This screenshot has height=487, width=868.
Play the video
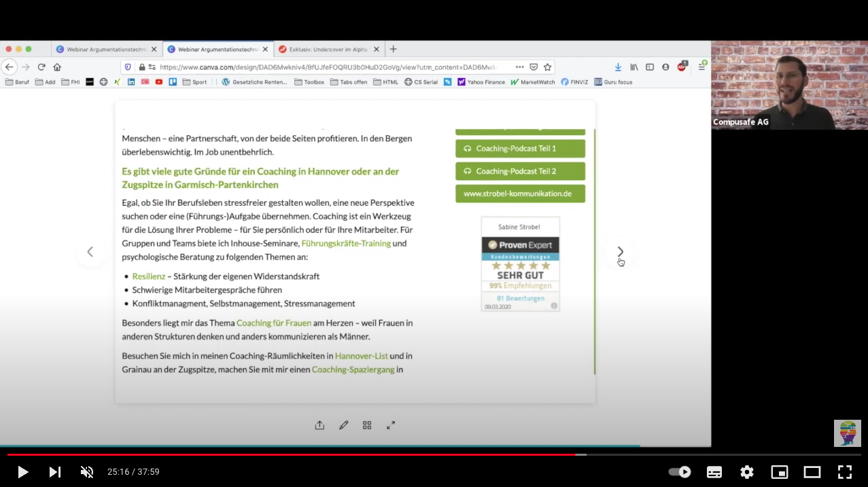click(22, 472)
